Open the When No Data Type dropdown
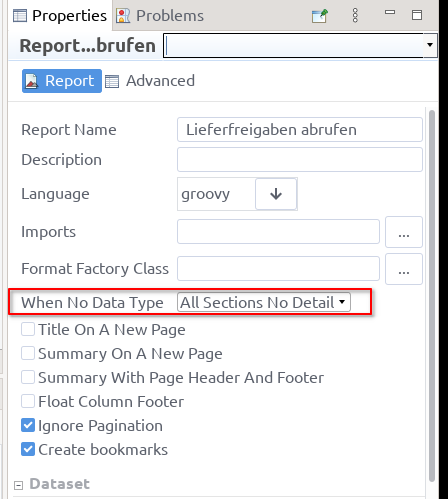Viewport: 448px width, 499px height. (x=264, y=302)
